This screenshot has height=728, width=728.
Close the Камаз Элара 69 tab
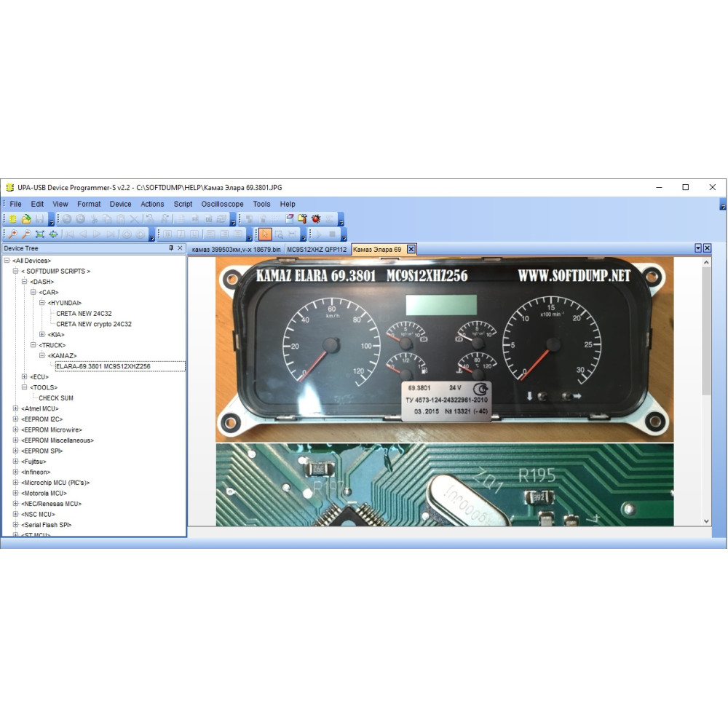click(x=411, y=249)
